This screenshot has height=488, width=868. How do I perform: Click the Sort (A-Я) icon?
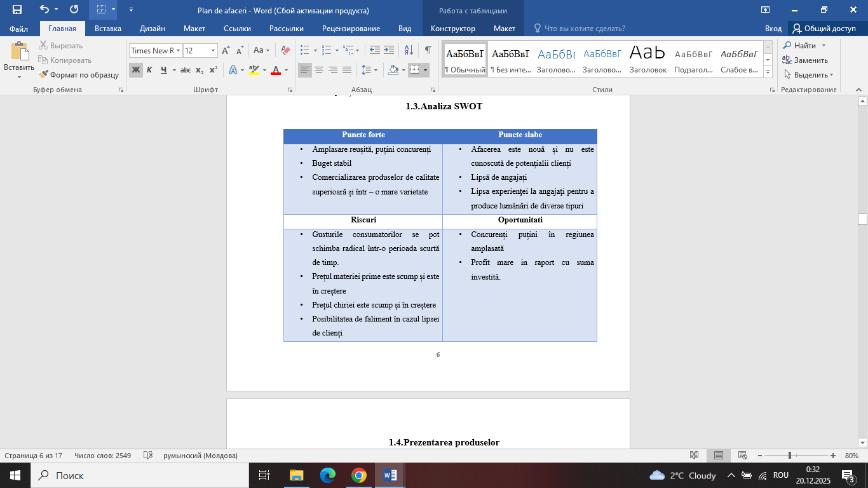[409, 50]
